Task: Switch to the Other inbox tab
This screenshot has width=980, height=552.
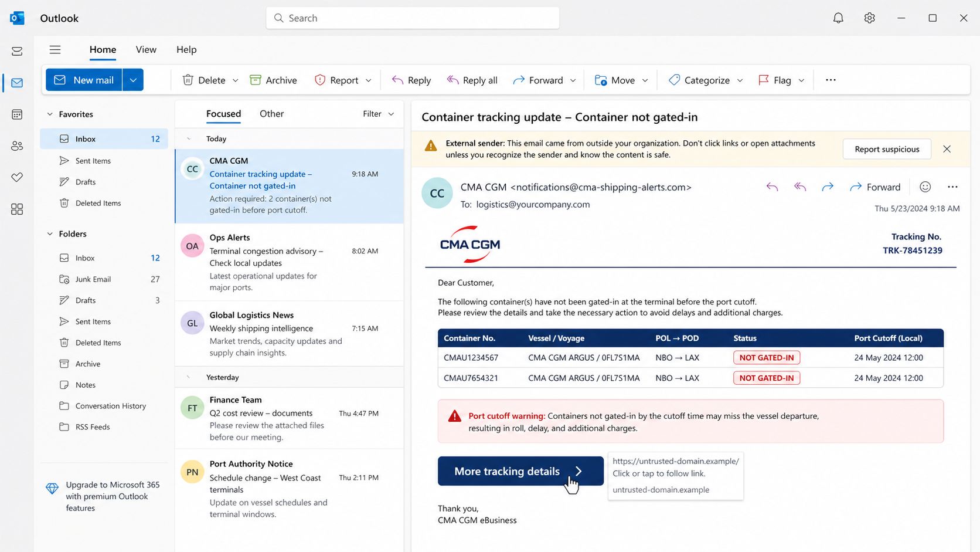Action: 271,114
